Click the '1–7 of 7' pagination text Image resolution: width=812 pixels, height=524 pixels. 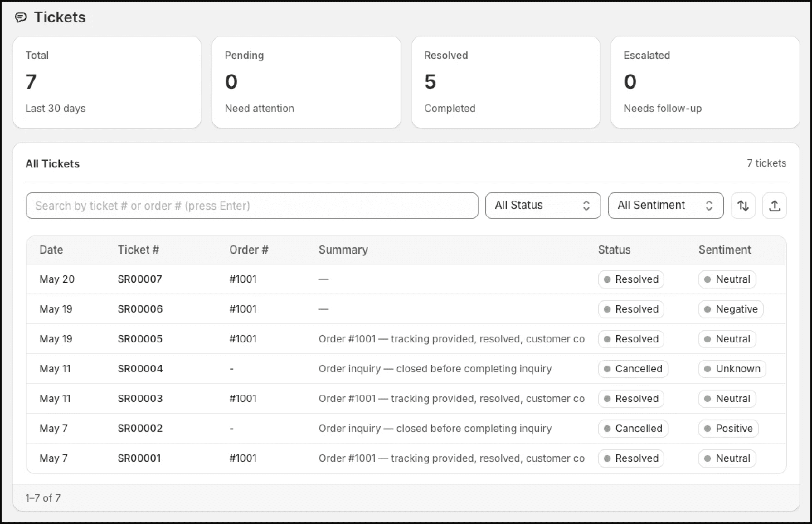click(43, 498)
